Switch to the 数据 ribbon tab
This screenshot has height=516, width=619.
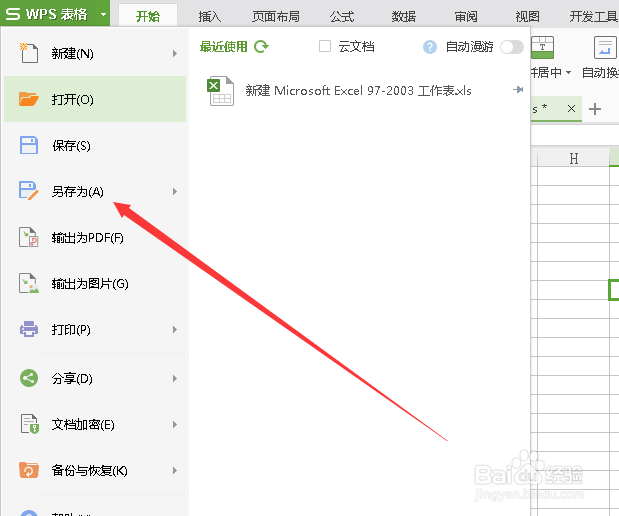click(x=403, y=16)
